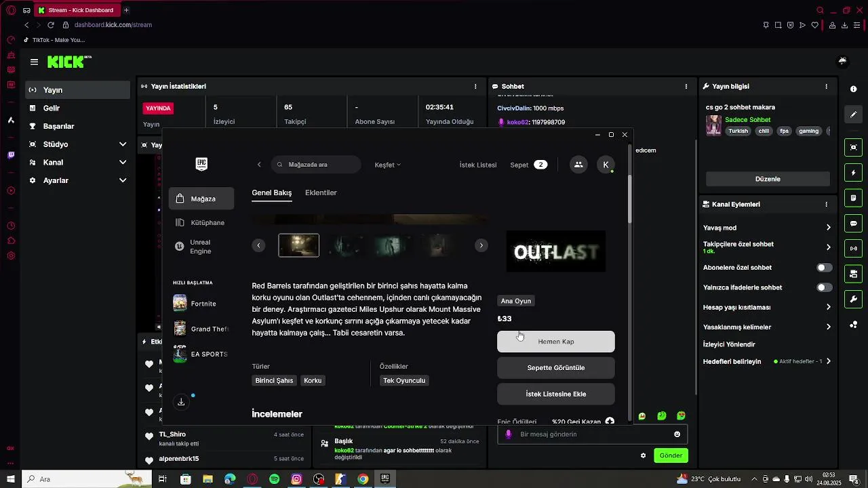Open Yavaş mod settings arrow
This screenshot has height=488, width=868.
click(x=828, y=228)
